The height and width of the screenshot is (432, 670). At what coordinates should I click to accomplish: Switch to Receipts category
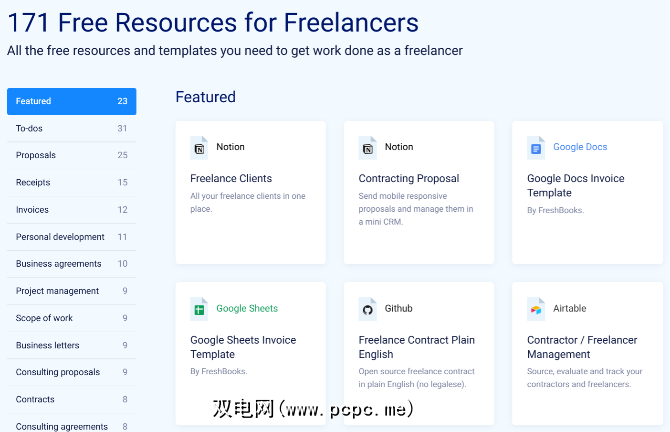click(71, 183)
